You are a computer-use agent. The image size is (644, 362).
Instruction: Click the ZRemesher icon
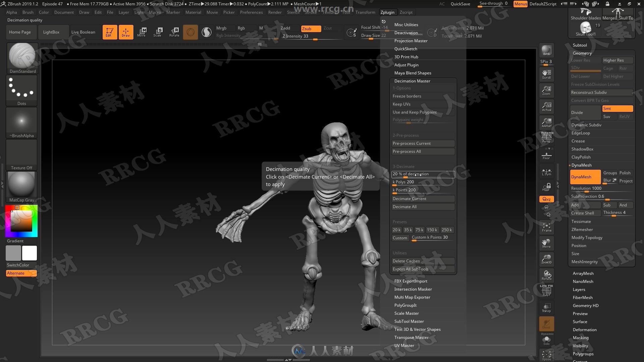click(582, 229)
